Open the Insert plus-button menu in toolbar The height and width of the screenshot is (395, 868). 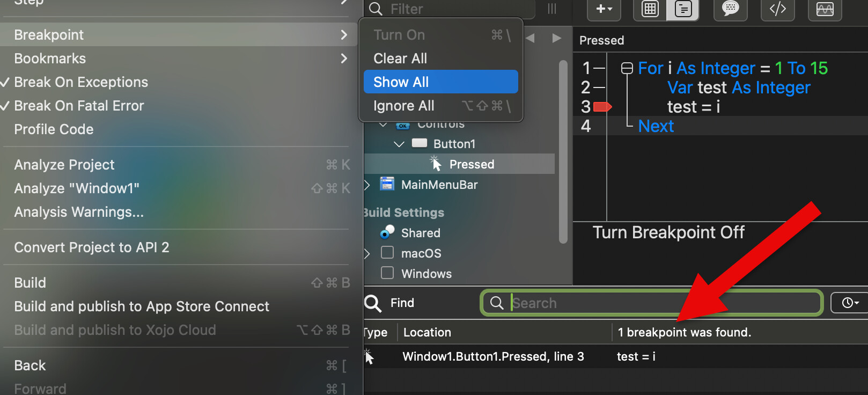click(x=604, y=9)
